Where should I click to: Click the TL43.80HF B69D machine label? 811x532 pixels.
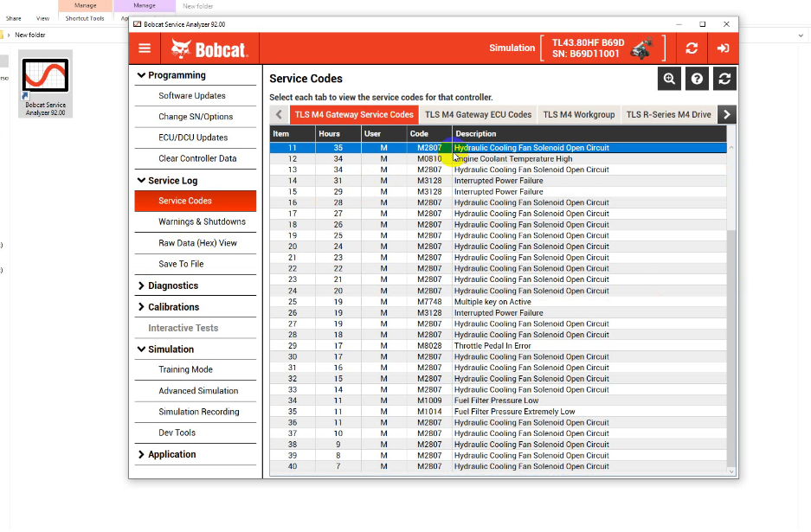click(588, 42)
